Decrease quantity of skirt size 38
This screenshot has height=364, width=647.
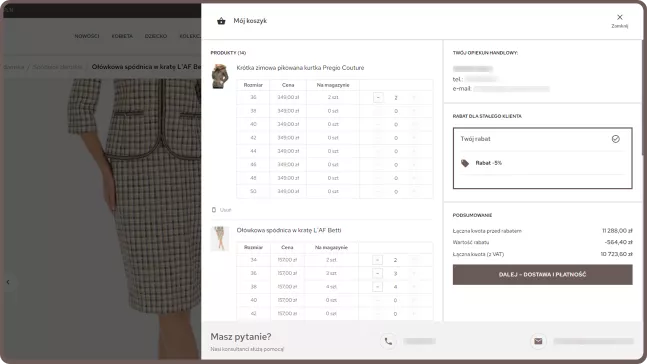tap(377, 287)
